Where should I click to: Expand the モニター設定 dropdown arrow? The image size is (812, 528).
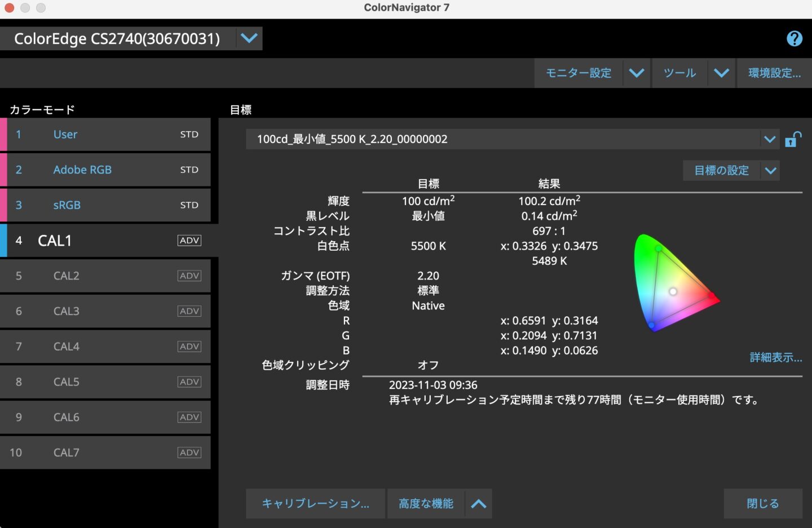636,73
